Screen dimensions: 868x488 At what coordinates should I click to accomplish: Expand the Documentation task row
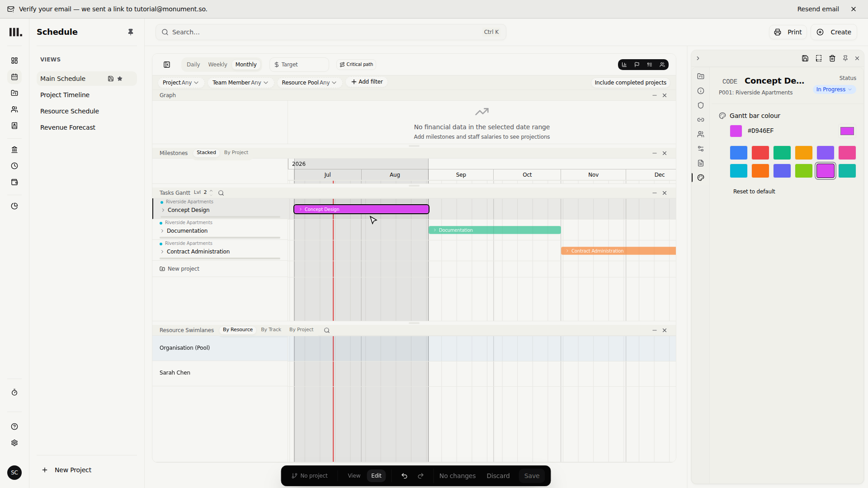click(x=162, y=231)
